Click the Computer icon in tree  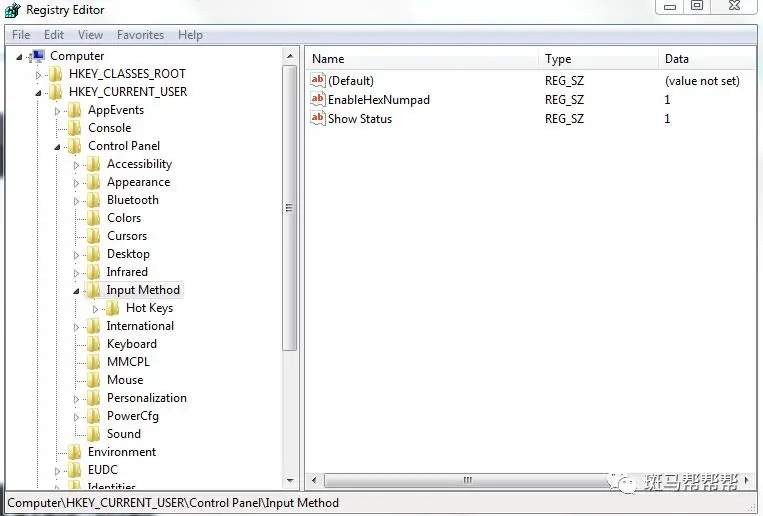(x=37, y=56)
